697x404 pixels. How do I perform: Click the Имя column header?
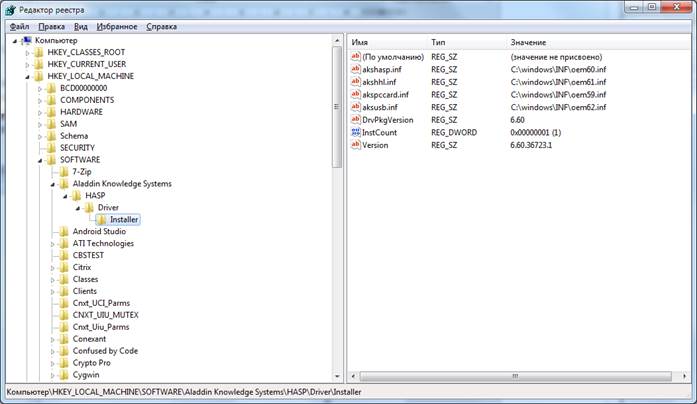pyautogui.click(x=361, y=43)
